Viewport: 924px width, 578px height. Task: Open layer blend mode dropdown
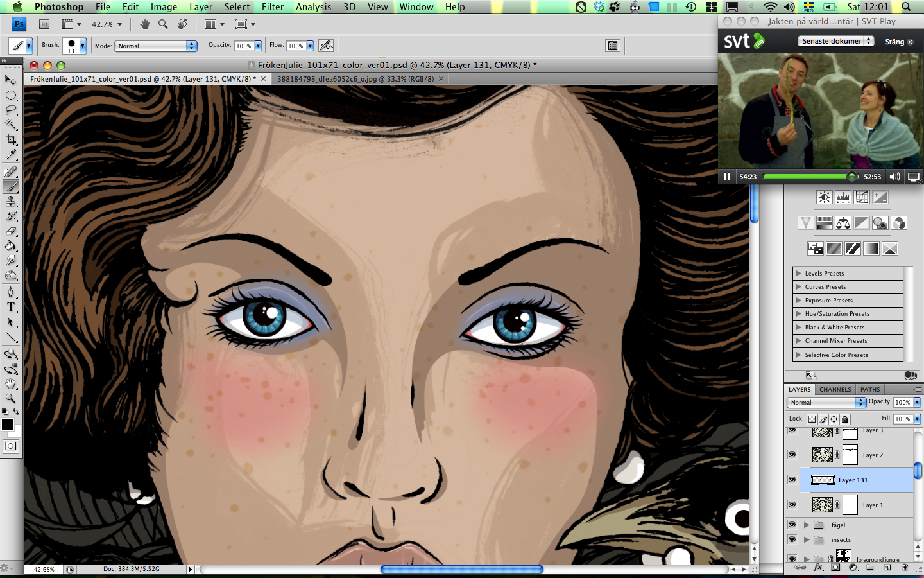[x=826, y=402]
